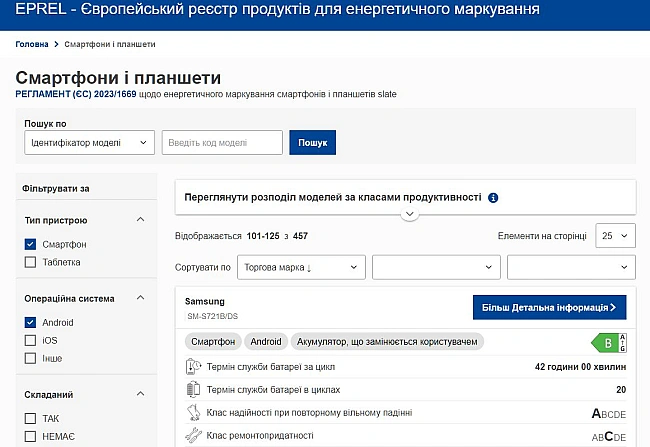The image size is (650, 447).
Task: Click the battery cycles endurance icon
Action: click(193, 389)
